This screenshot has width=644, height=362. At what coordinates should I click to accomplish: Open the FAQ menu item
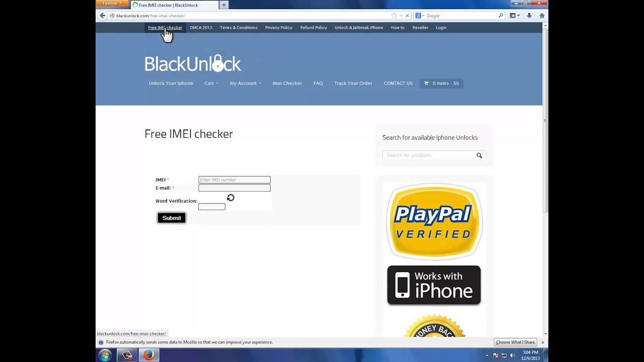coord(318,83)
